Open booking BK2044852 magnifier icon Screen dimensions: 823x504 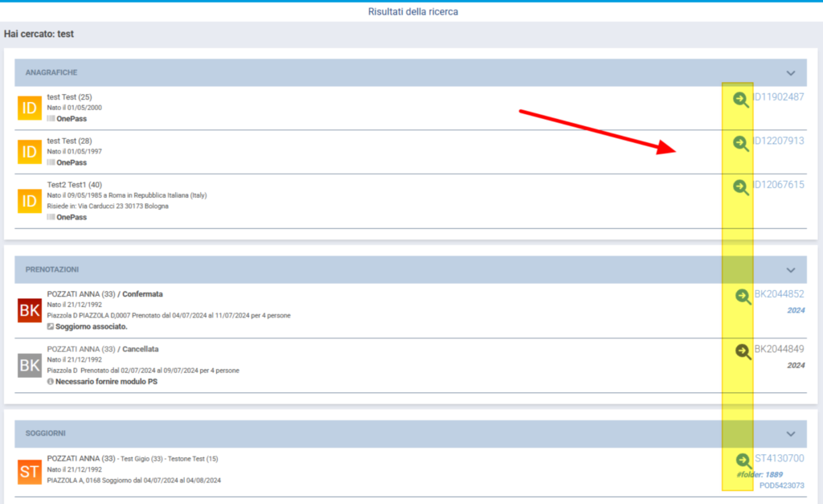tap(743, 296)
